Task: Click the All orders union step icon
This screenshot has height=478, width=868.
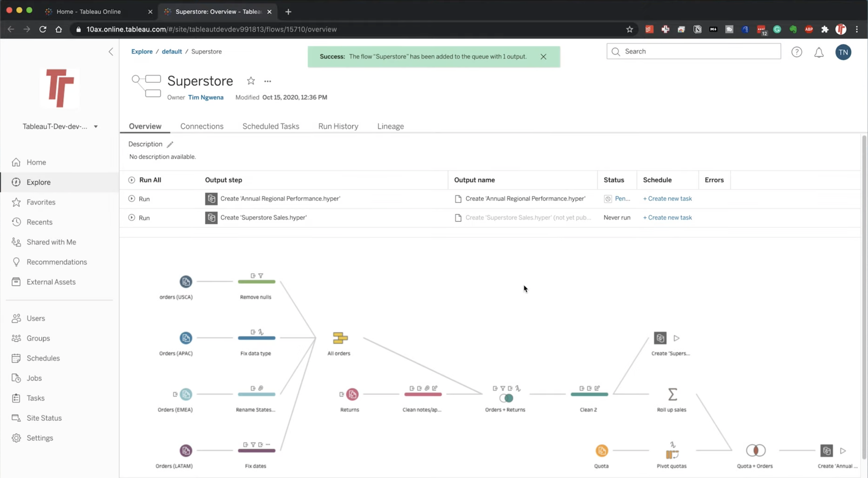Action: pos(340,338)
